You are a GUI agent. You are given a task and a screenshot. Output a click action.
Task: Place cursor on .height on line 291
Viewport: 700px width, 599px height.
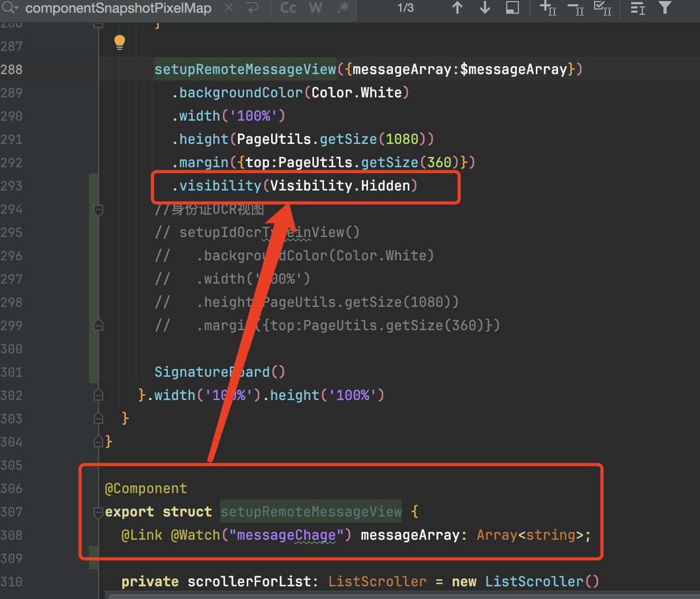[x=200, y=139]
